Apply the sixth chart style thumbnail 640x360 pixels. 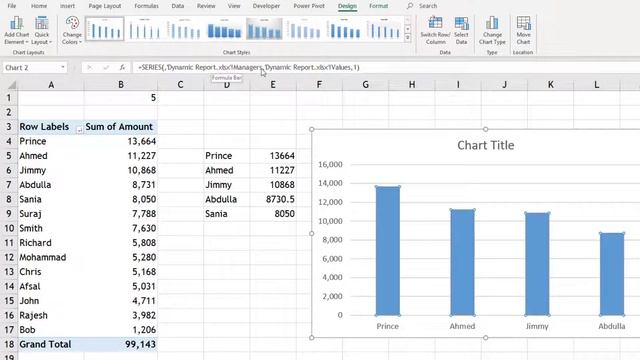pyautogui.click(x=304, y=29)
